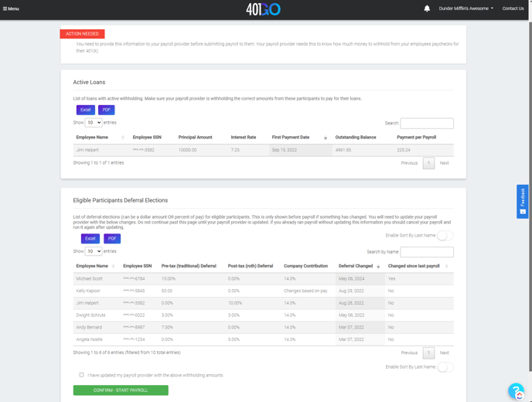Expand Dunder Mifflin's Awesome account dropdown
Image resolution: width=532 pixels, height=402 pixels.
(465, 9)
